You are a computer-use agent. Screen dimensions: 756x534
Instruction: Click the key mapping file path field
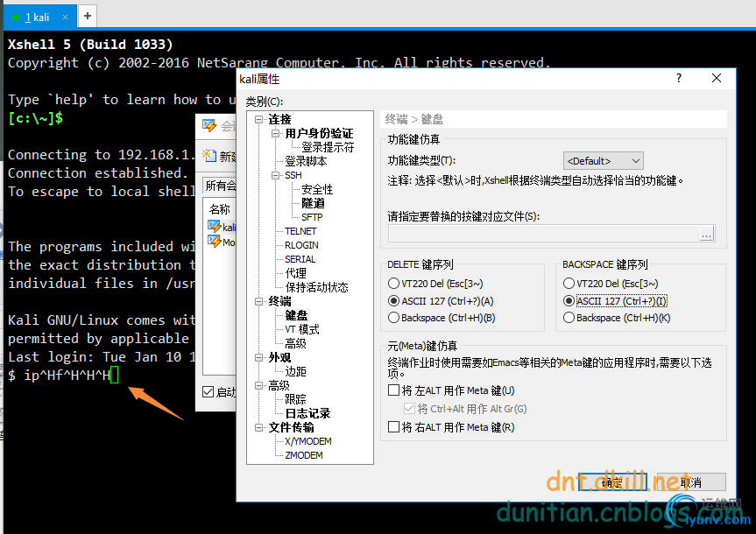pos(544,235)
